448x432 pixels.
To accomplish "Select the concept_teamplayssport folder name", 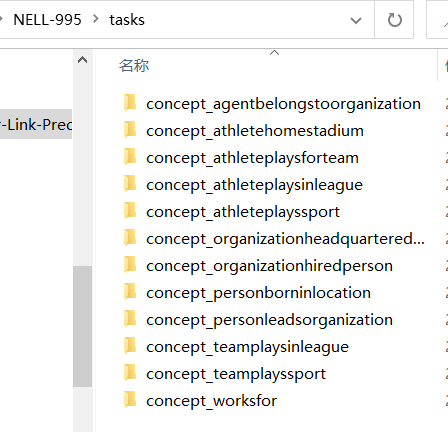I will [x=236, y=374].
